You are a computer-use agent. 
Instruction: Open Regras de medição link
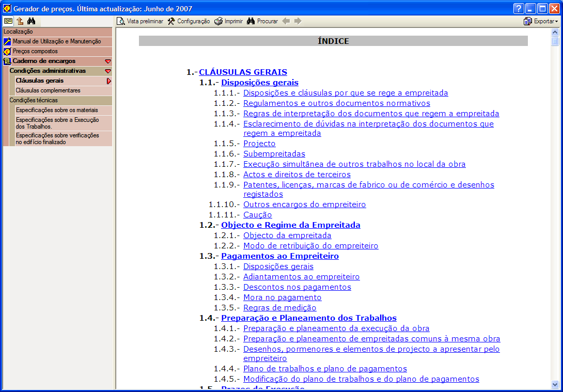(280, 308)
